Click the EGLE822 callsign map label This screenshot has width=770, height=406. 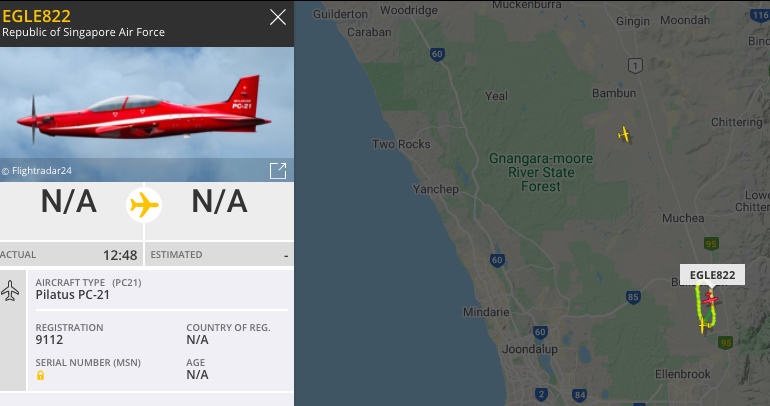click(x=712, y=275)
